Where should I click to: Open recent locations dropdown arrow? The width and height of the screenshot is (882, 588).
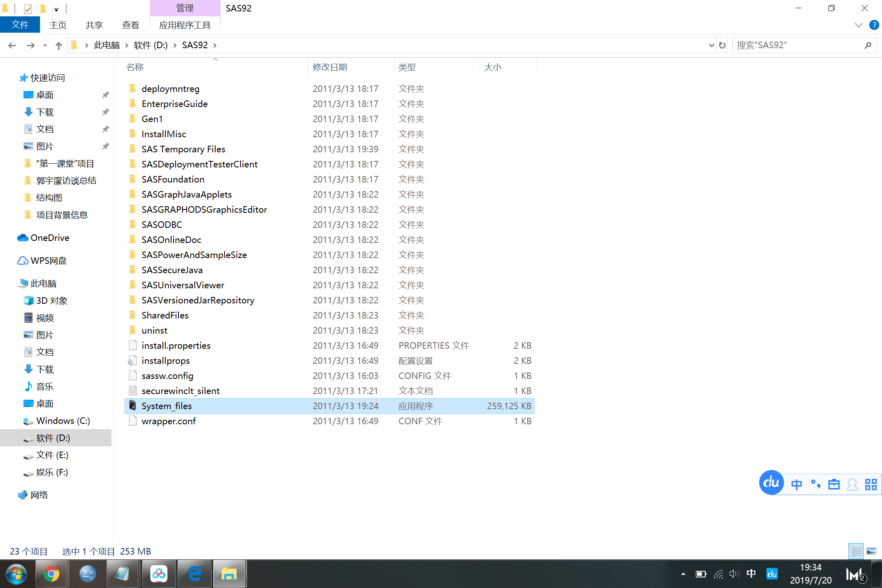pos(45,45)
